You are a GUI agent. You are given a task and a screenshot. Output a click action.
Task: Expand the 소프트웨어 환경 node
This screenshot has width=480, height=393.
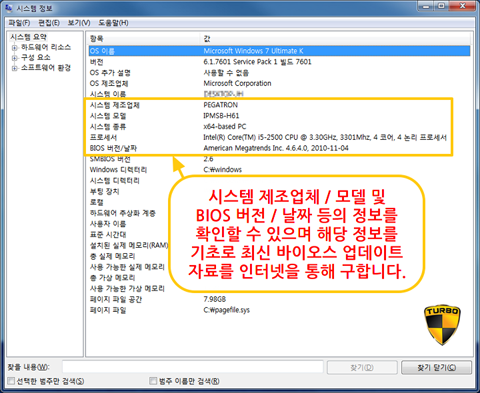[14, 68]
